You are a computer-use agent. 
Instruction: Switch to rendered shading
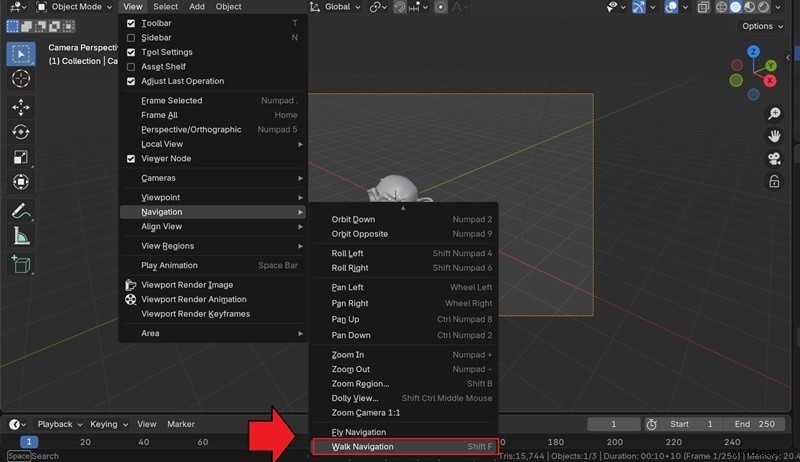763,7
